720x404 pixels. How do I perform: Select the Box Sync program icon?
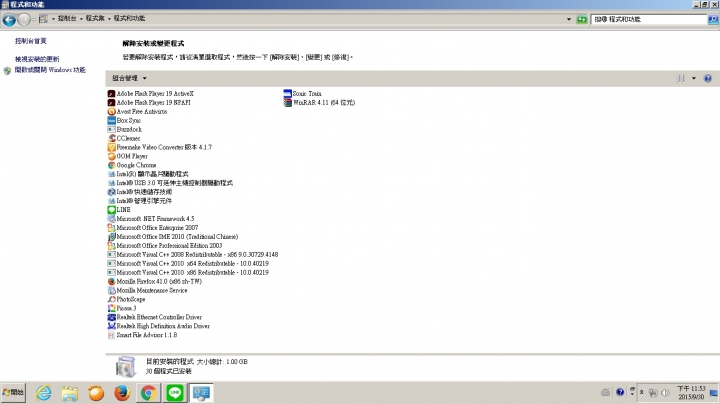(x=111, y=120)
